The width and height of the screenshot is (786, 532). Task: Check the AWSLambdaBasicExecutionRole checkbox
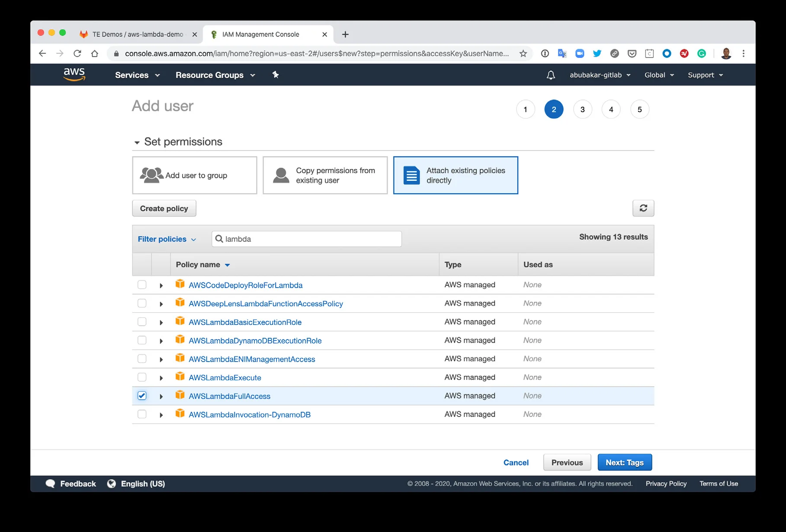click(x=142, y=322)
